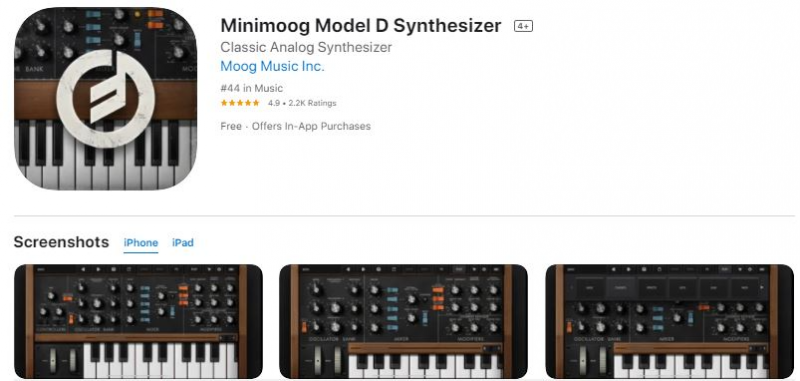Flip top blue mixer switch in second screenshot
800x381 pixels.
coord(392,290)
